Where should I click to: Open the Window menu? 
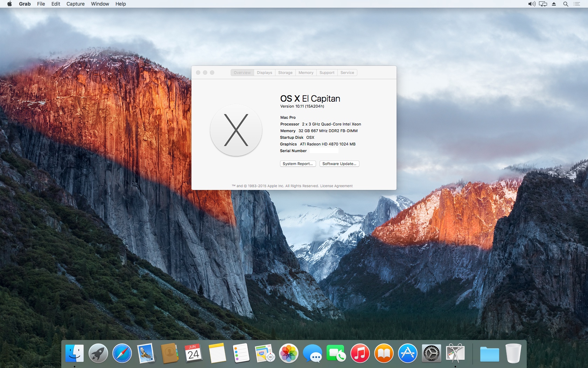100,4
